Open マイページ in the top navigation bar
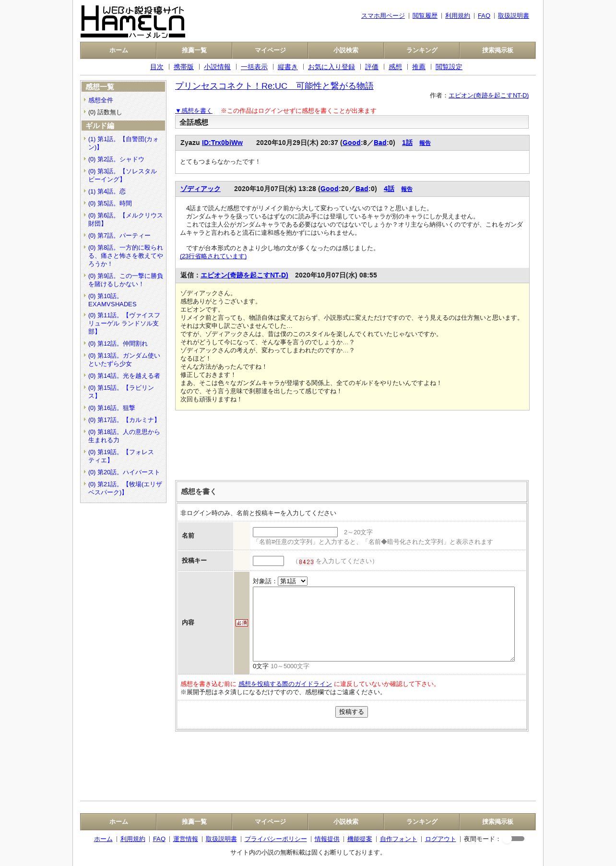 (x=270, y=50)
